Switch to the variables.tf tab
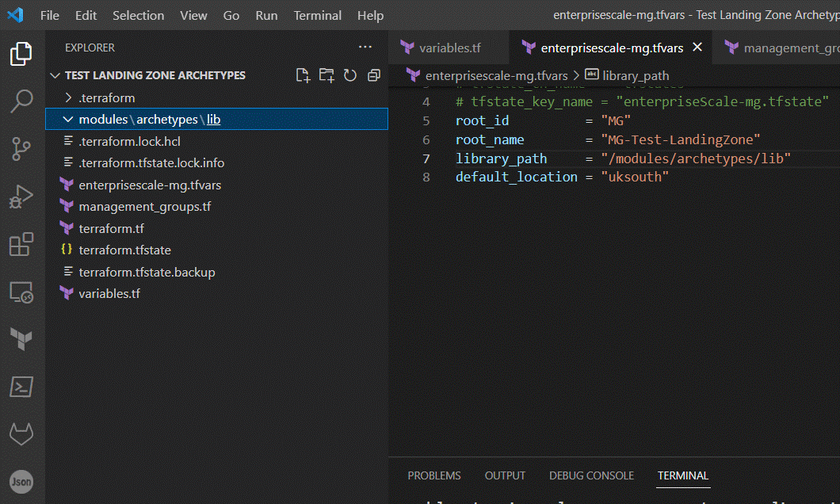 point(449,48)
